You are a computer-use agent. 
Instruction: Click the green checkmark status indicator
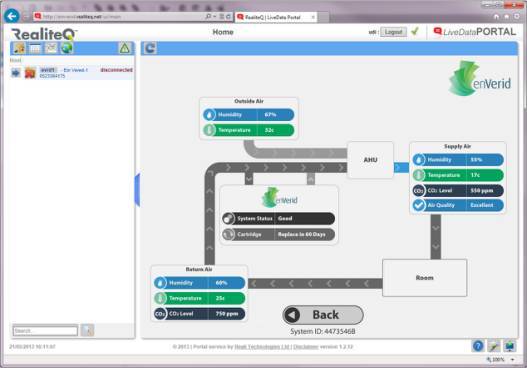pos(415,32)
